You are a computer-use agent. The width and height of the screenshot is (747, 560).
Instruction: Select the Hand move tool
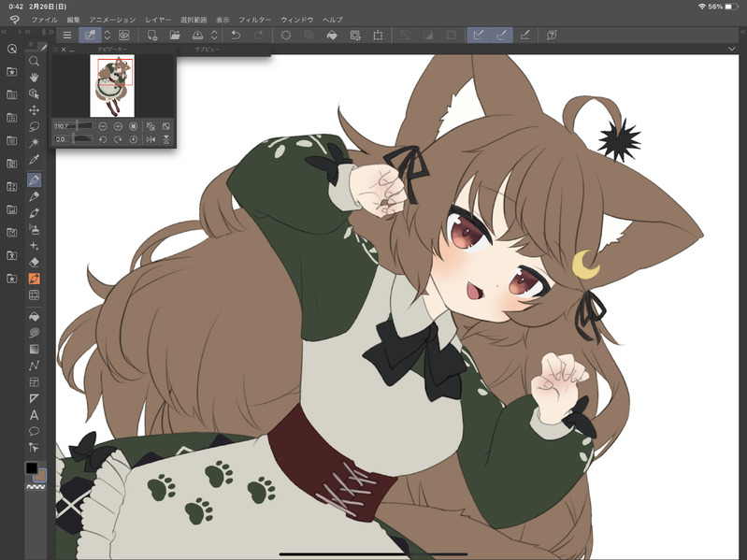tap(34, 78)
